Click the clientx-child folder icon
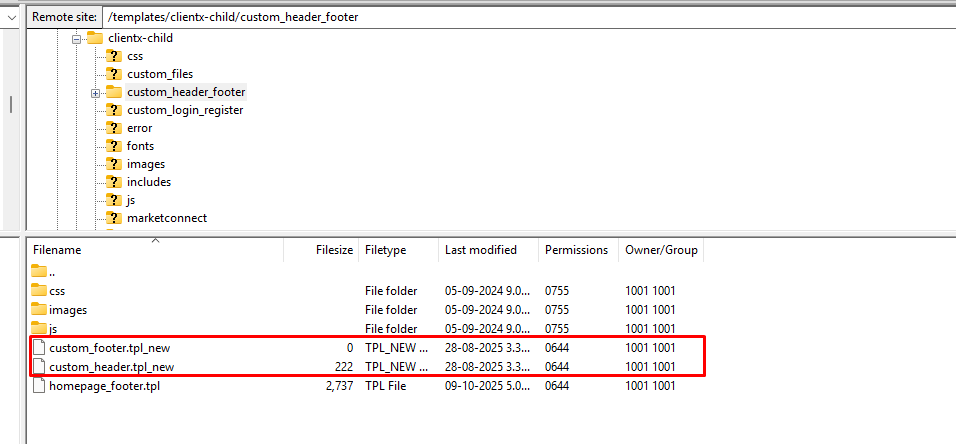956x444 pixels. pyautogui.click(x=95, y=38)
